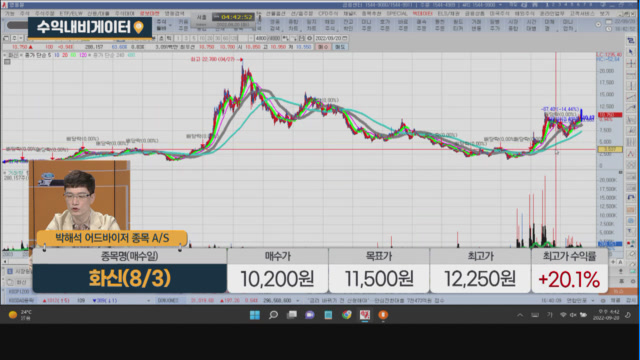Toggle the 30-period chart button

pyautogui.click(x=218, y=38)
